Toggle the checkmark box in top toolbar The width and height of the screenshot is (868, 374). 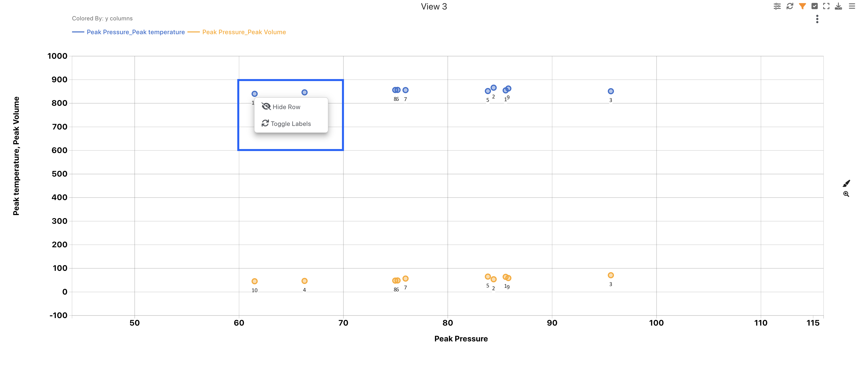pos(814,6)
